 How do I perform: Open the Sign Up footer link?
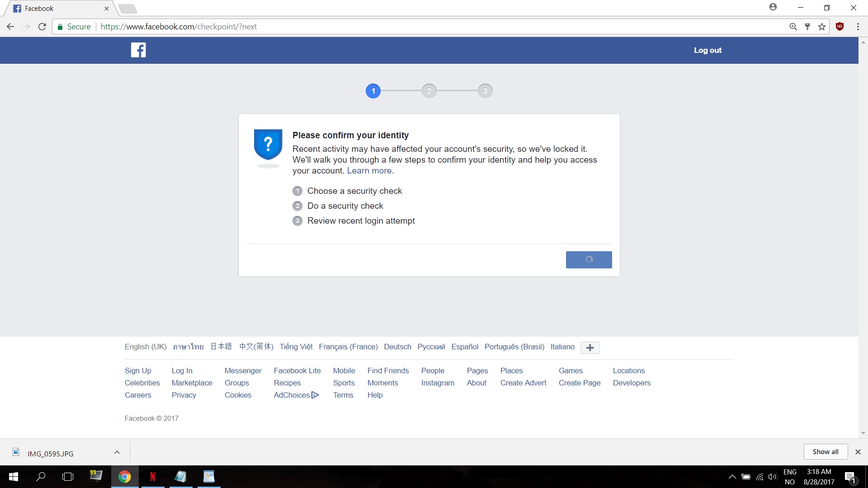point(138,371)
